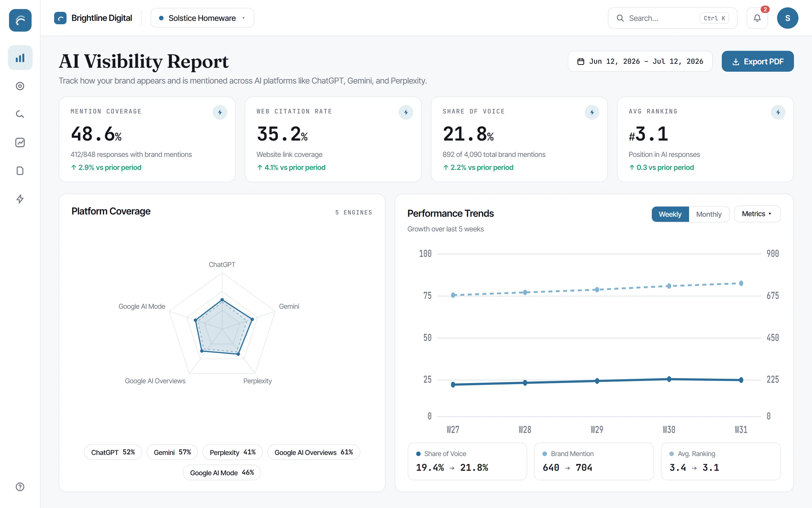
Task: Click the calendar icon in date range
Action: click(581, 62)
